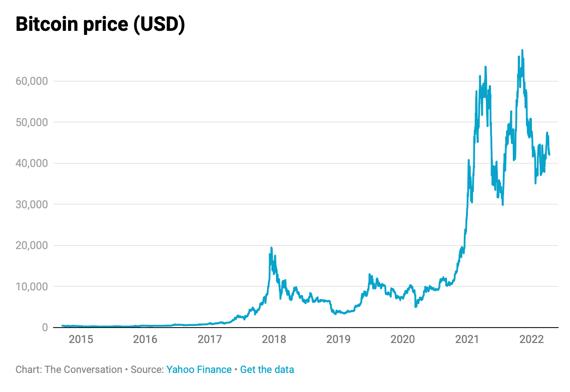Click the 'Get the data' link

click(267, 369)
